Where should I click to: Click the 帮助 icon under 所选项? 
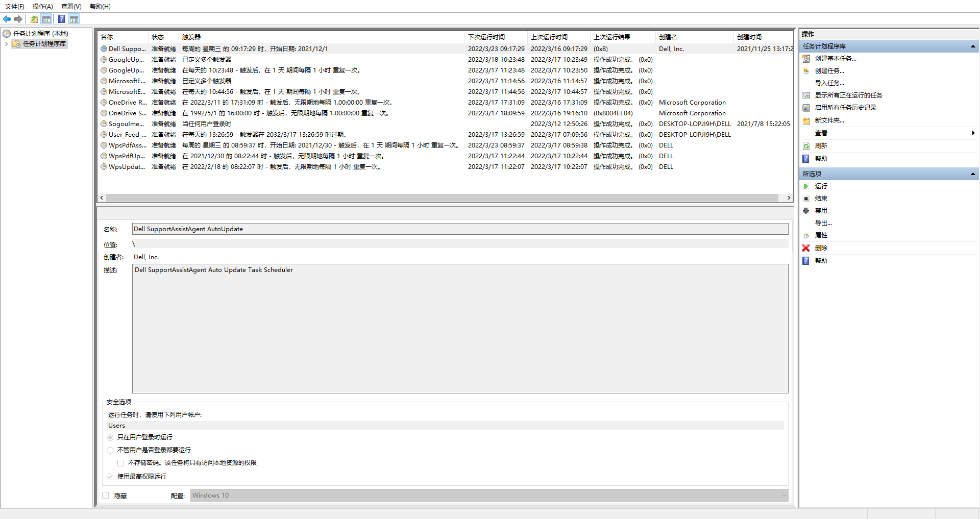[806, 261]
